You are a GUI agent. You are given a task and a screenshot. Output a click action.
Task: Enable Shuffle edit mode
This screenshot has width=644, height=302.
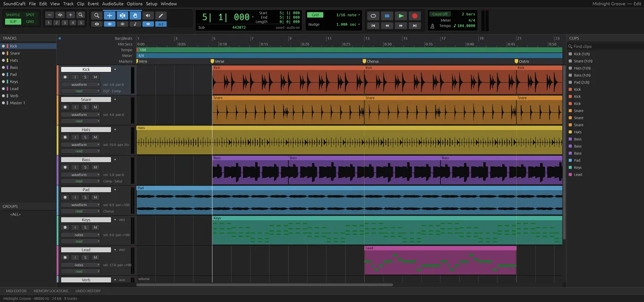coord(13,15)
